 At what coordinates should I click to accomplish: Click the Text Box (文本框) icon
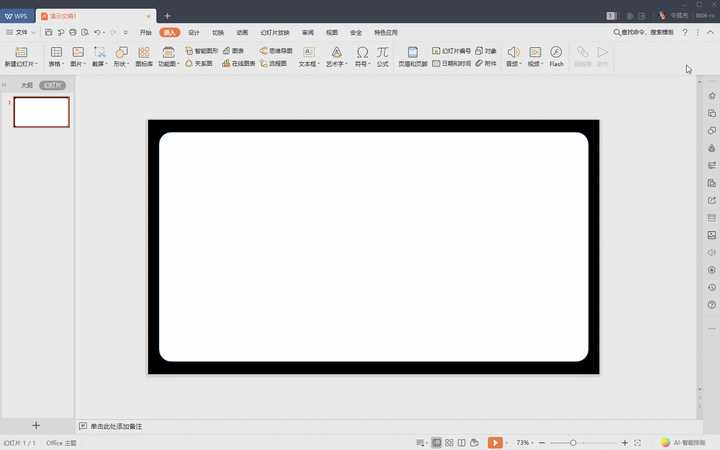coord(309,52)
